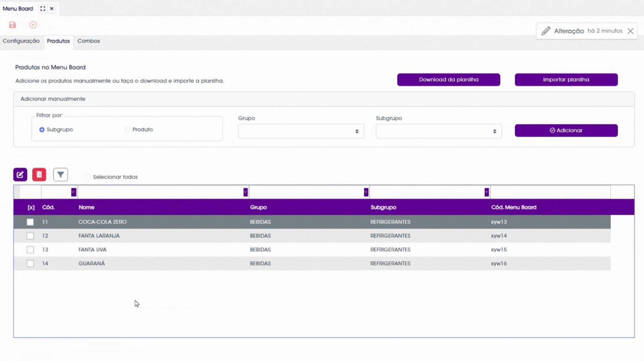
Task: Click the xyw14 code cell
Action: pos(499,236)
